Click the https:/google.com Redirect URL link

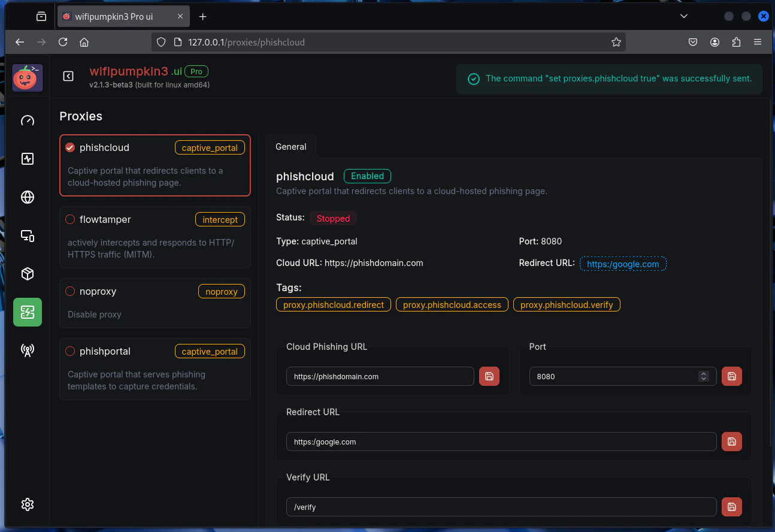[623, 264]
